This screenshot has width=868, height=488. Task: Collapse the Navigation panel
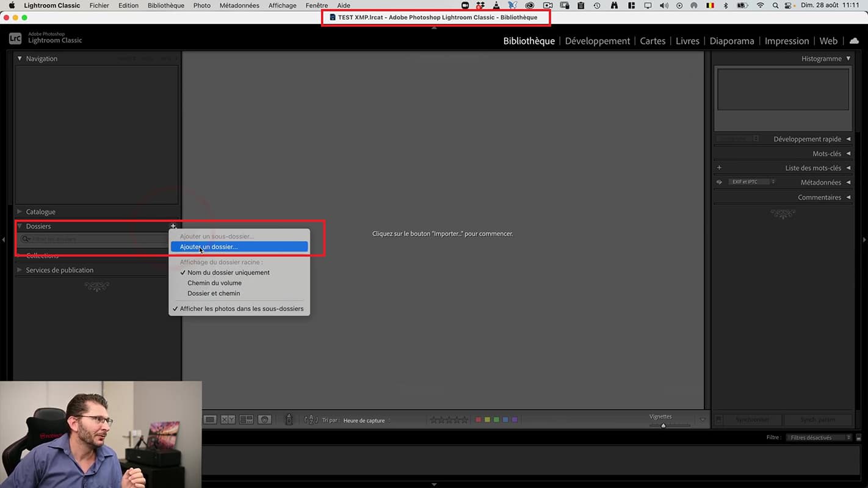coord(20,59)
